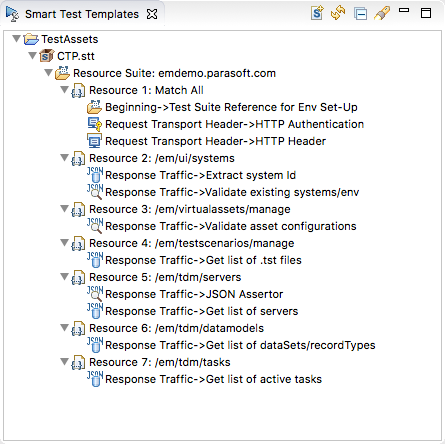Click the Collapse All toolbar icon

click(361, 14)
